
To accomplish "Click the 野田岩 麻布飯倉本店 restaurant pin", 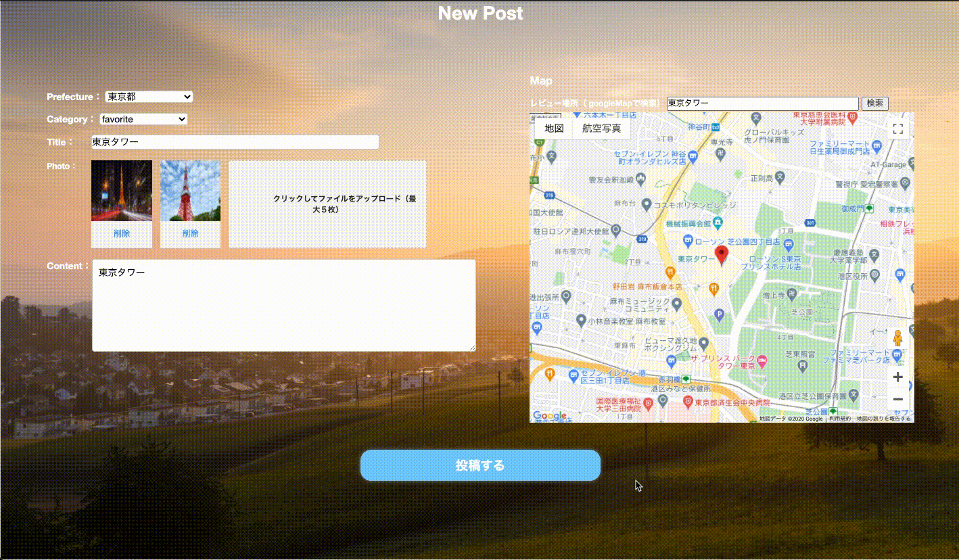I will tap(670, 273).
